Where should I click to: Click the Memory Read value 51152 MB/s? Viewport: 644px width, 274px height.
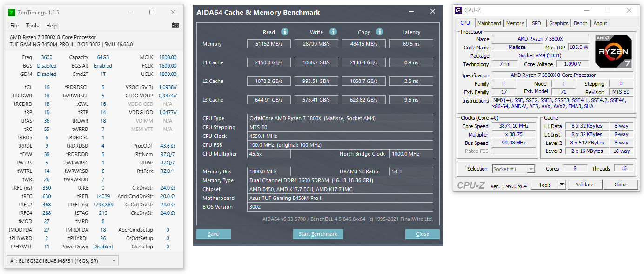point(269,44)
